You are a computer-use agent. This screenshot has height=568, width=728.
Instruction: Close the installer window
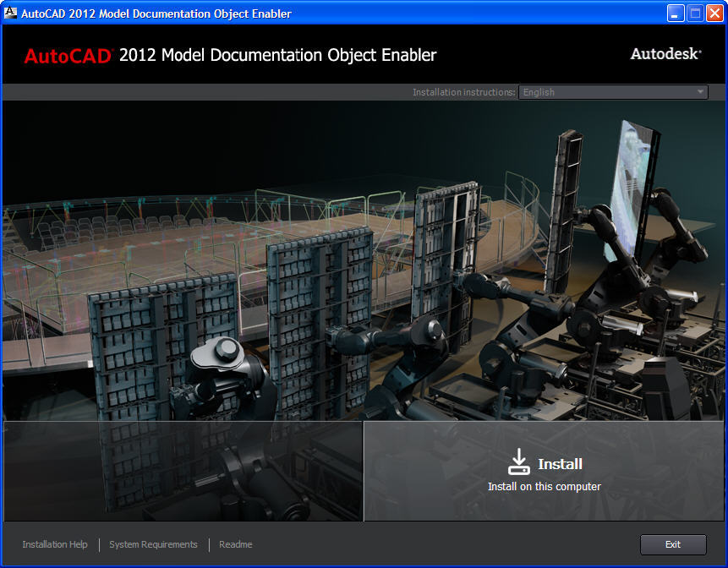pos(714,13)
